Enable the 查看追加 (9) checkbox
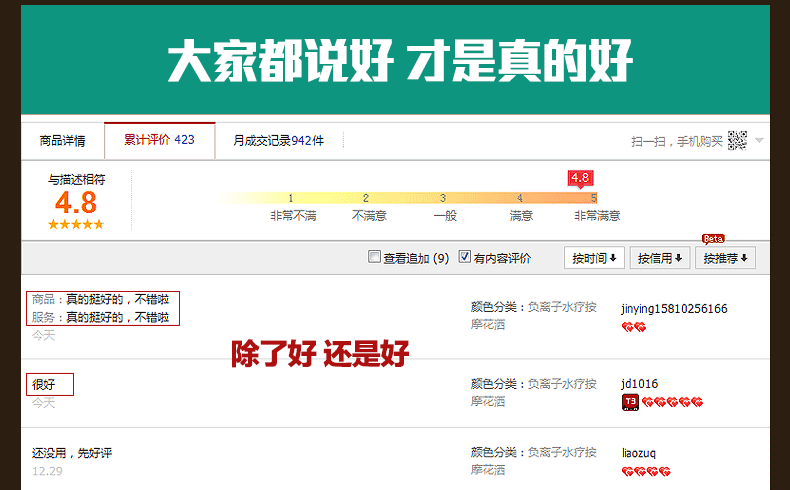The image size is (790, 490). click(x=375, y=257)
